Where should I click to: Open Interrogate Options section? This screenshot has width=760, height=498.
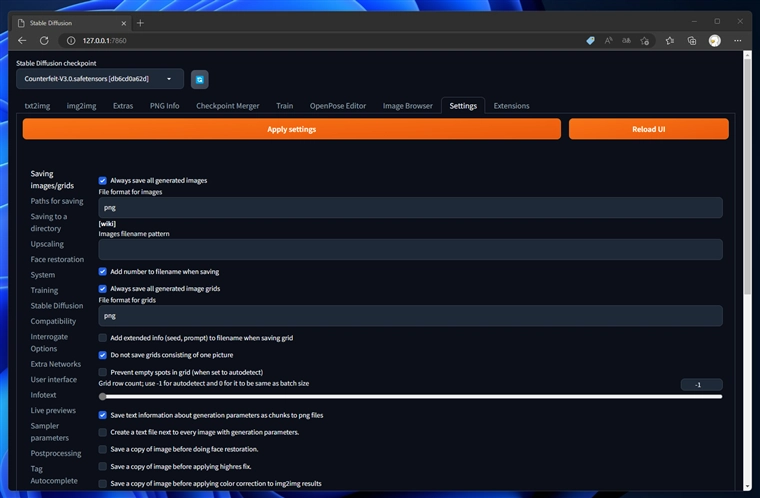pos(49,342)
